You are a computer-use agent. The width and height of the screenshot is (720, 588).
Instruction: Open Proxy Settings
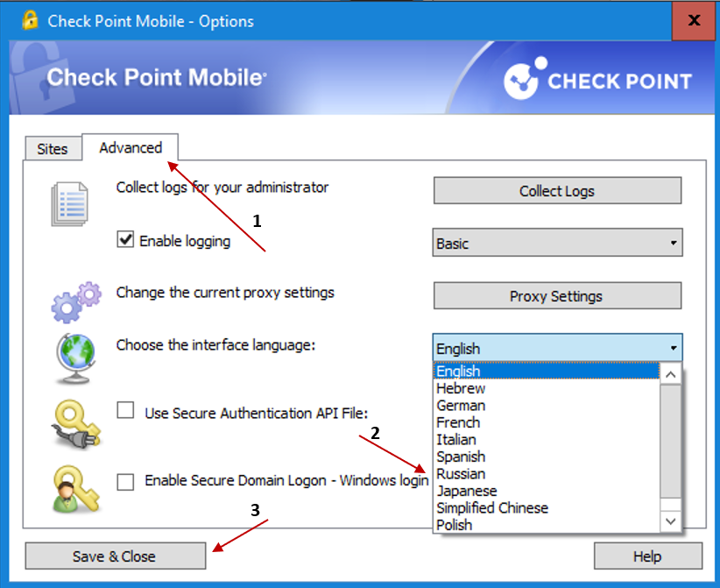(x=557, y=296)
